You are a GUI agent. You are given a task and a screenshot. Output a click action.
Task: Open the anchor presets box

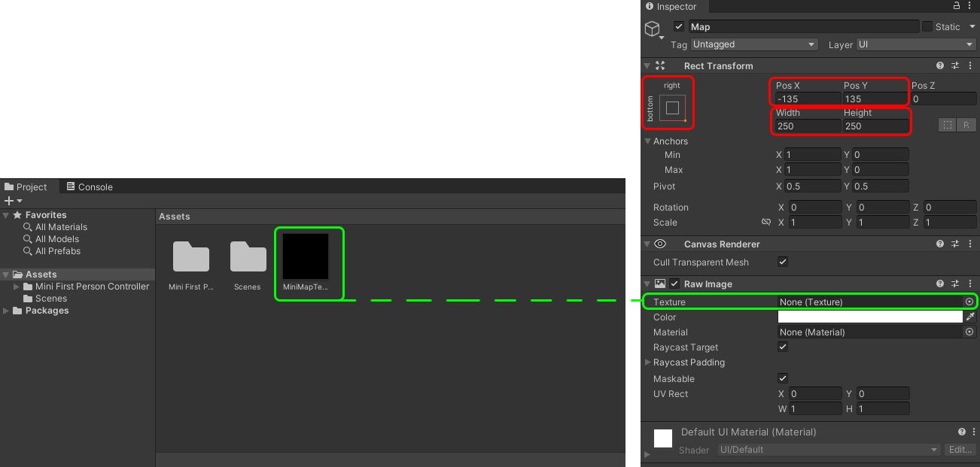point(672,108)
